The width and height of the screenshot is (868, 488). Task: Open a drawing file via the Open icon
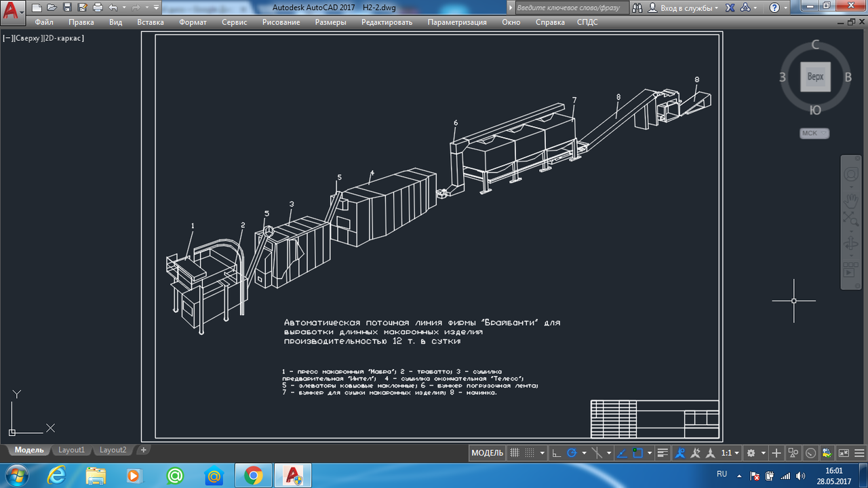[51, 7]
